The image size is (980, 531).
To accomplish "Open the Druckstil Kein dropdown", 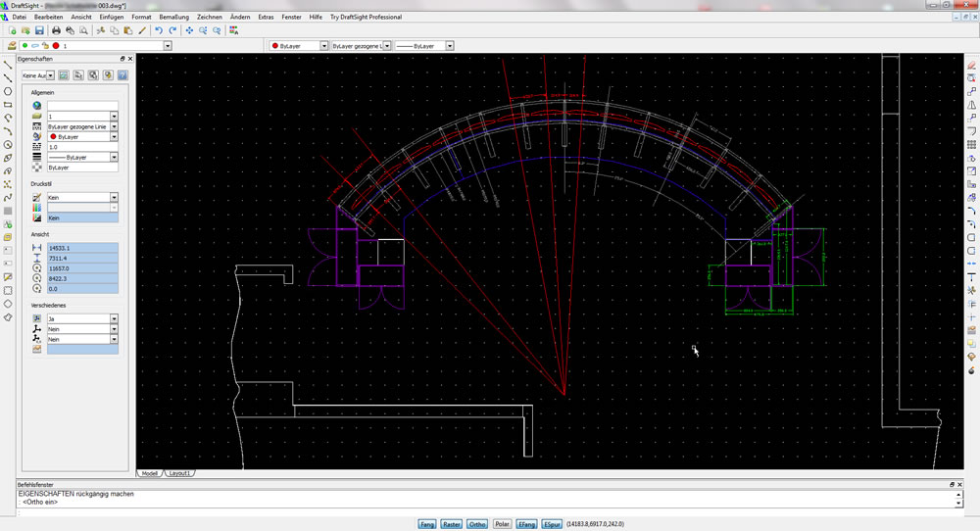I will (x=114, y=198).
